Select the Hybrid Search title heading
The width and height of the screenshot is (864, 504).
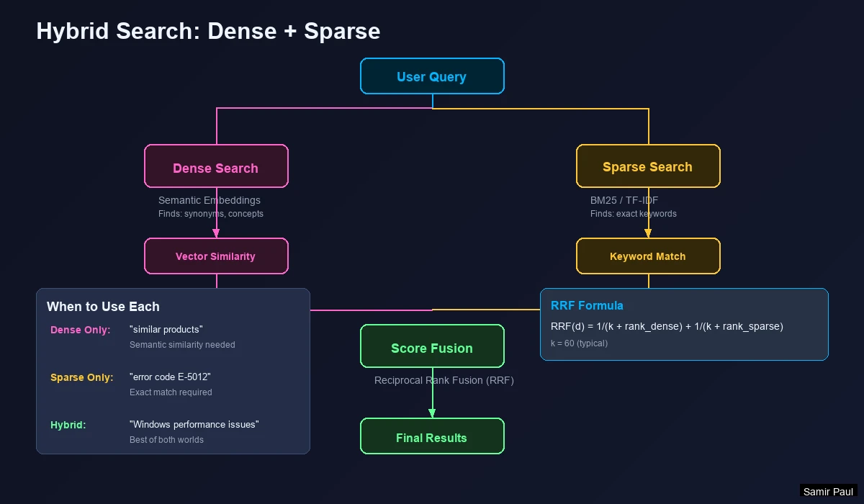(x=208, y=31)
